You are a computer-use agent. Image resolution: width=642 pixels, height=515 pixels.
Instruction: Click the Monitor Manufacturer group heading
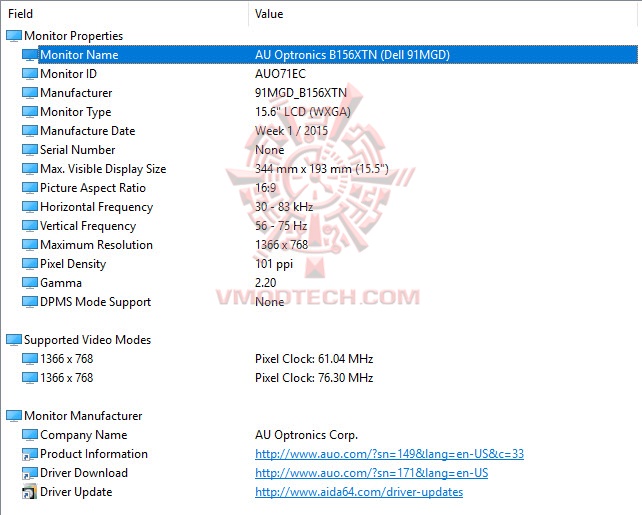pos(83,416)
